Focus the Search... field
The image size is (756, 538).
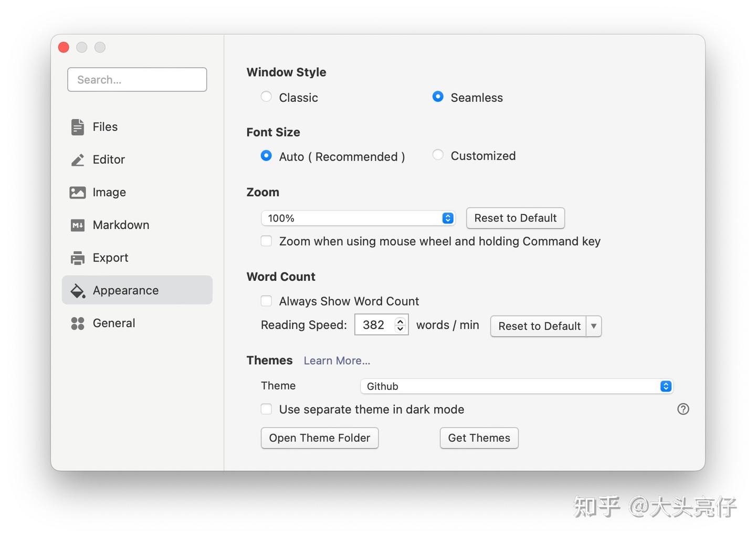click(x=137, y=80)
